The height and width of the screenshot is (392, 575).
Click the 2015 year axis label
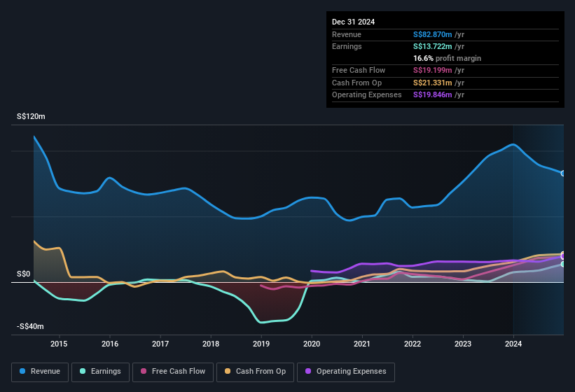pyautogui.click(x=59, y=344)
